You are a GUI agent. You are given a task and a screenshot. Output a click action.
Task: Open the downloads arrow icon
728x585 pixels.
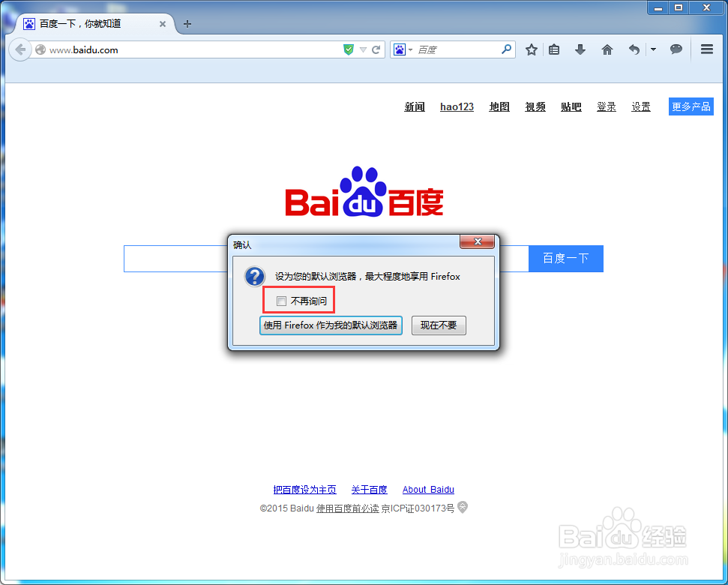pos(580,49)
